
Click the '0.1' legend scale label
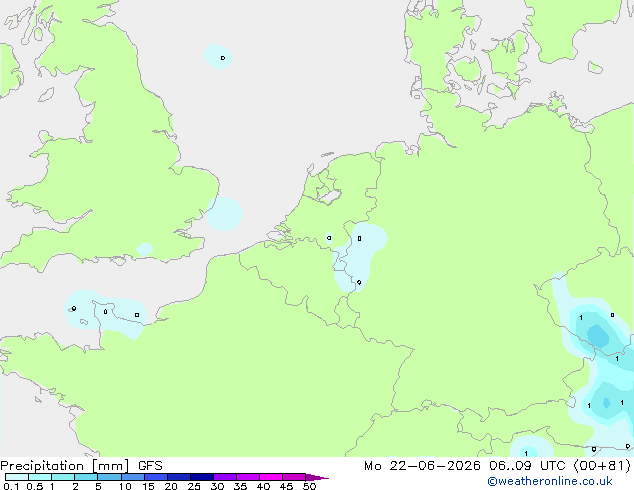tap(11, 486)
